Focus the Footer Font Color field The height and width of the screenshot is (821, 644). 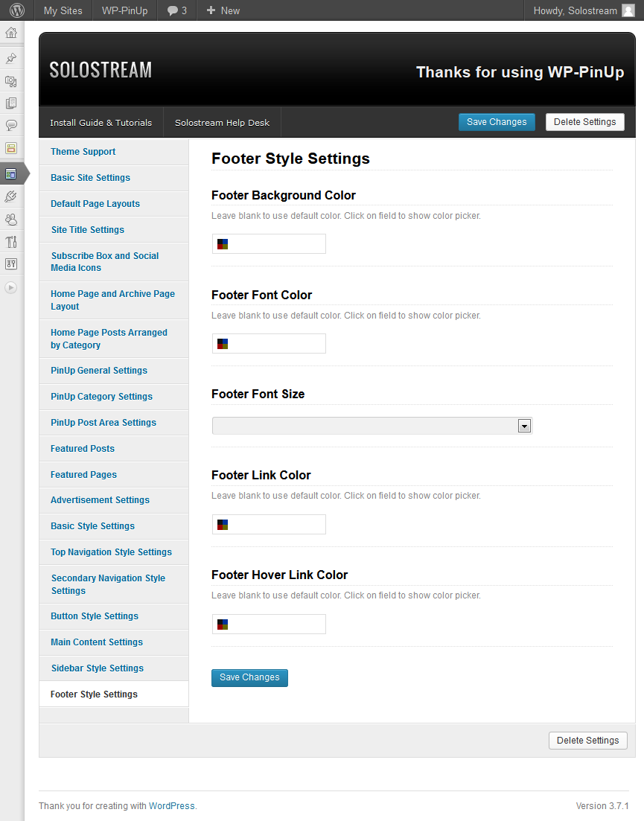tap(269, 343)
